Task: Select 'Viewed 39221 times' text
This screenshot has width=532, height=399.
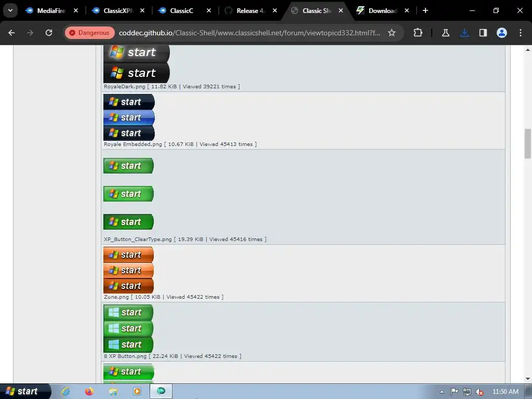Action: (209, 87)
